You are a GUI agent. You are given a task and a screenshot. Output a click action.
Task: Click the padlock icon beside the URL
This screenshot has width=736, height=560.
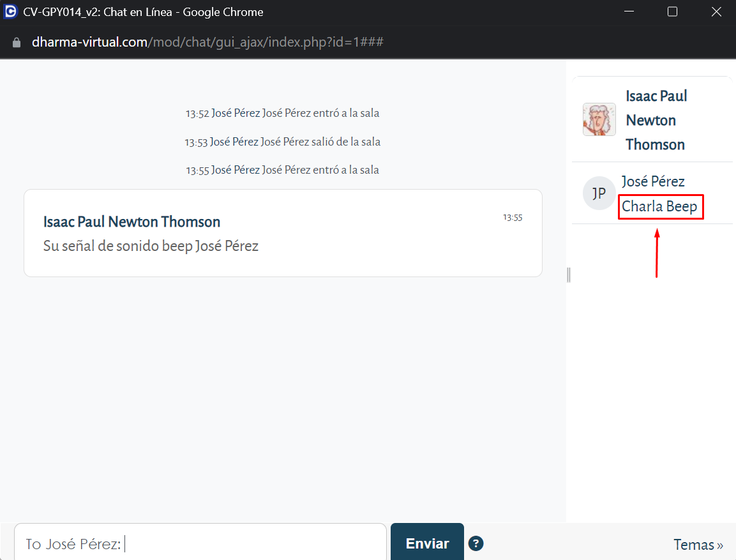tap(17, 43)
